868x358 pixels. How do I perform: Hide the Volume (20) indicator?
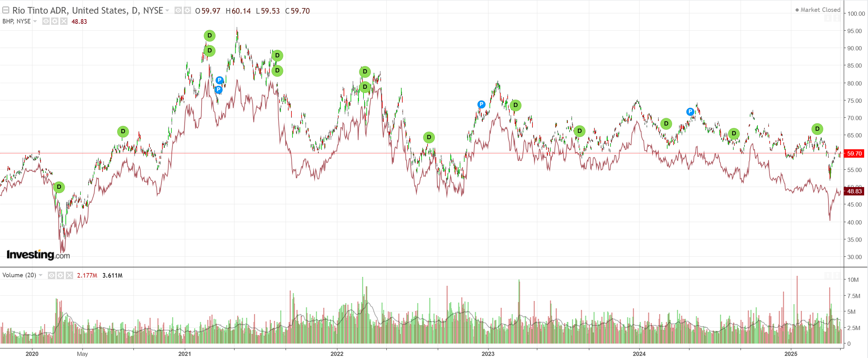click(51, 275)
